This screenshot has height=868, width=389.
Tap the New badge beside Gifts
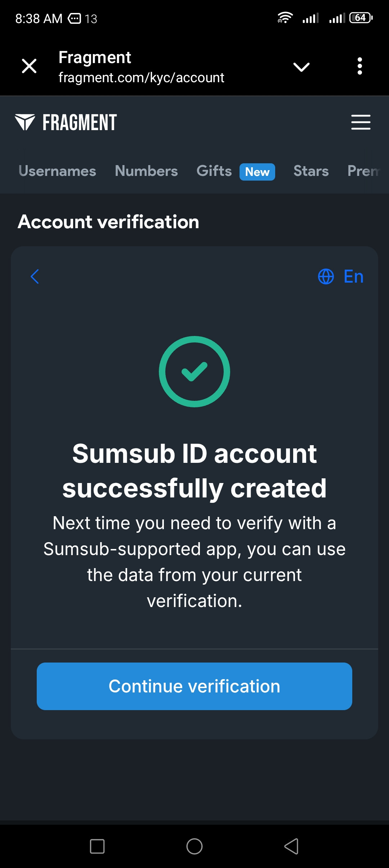257,172
